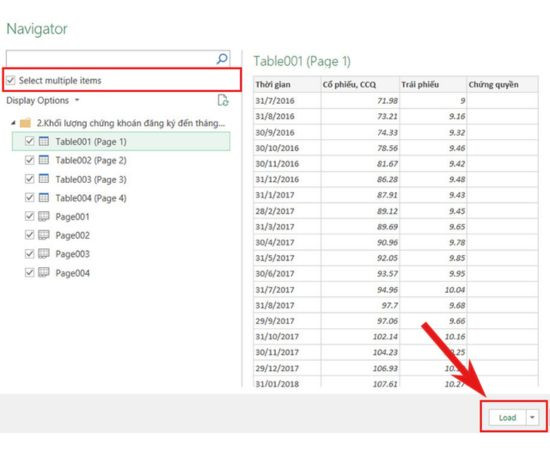Click the Load button
This screenshot has height=450, width=550.
507,417
